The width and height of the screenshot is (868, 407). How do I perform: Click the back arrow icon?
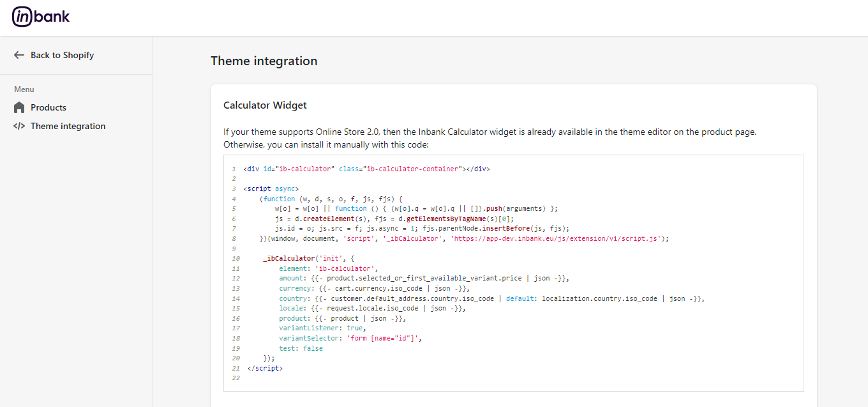click(x=19, y=55)
